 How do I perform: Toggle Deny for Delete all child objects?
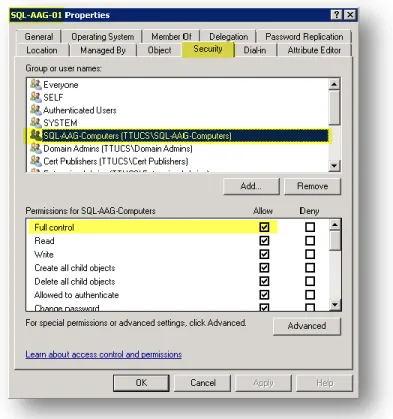click(310, 281)
